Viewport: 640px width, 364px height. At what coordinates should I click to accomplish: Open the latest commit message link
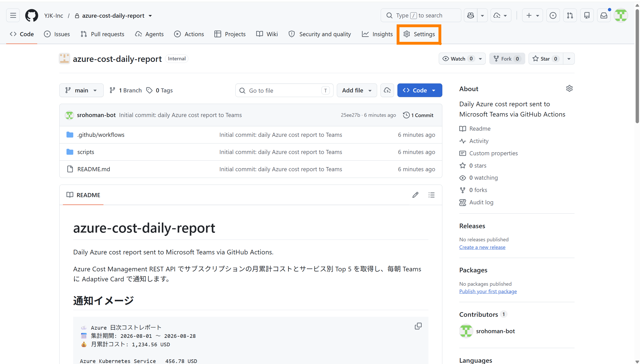[180, 115]
